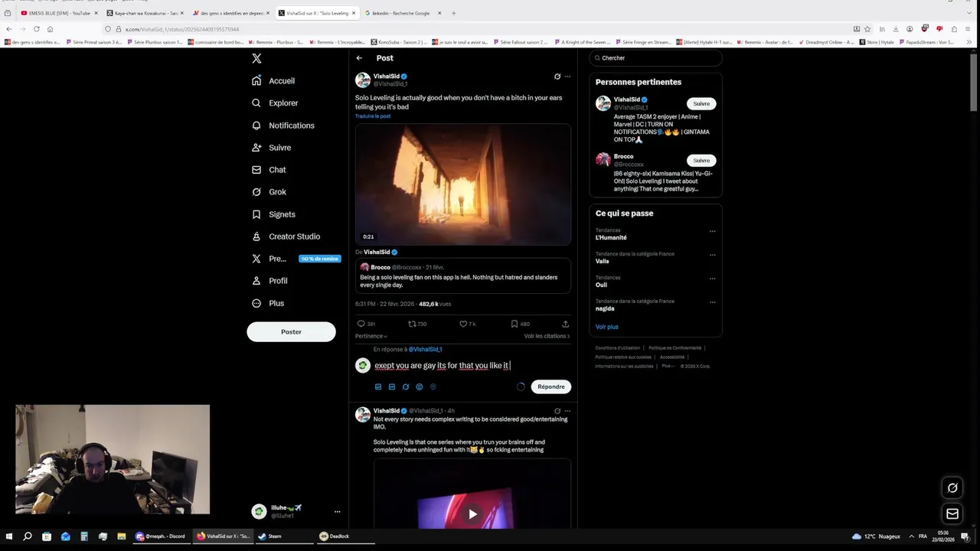Go back using the Post arrow
This screenshot has height=551, width=980.
[359, 58]
